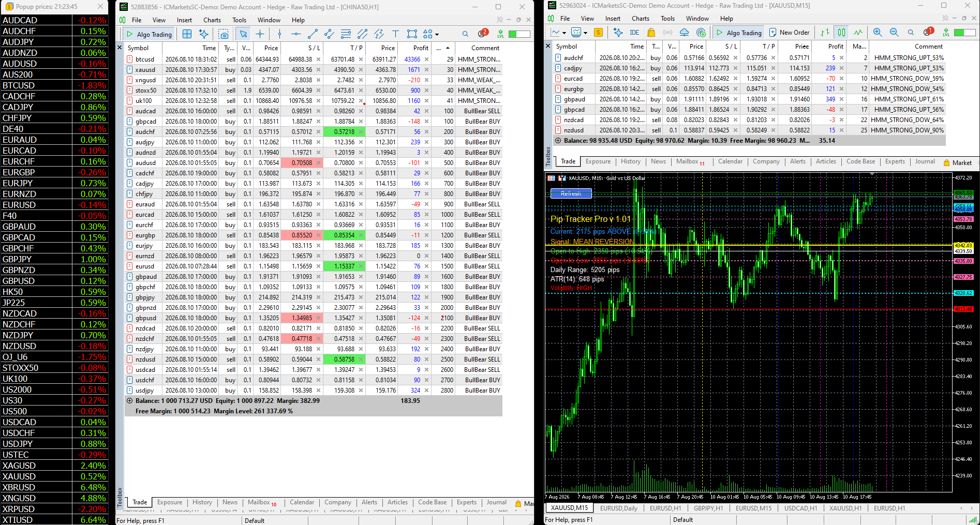Expand the Balance summary row in right terminal

558,141
